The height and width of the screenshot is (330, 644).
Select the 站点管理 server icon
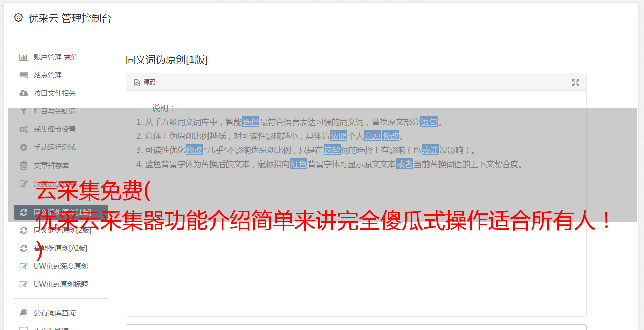[23, 75]
